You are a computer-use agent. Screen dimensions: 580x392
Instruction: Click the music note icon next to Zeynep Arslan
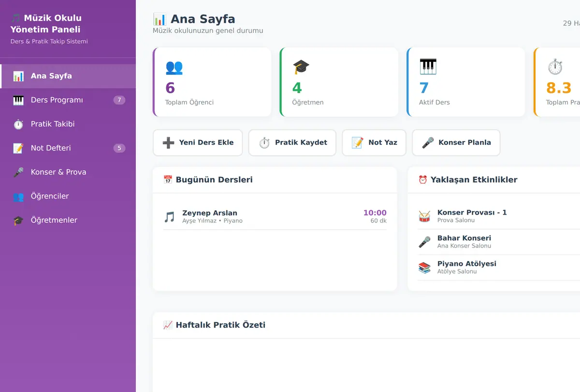tap(169, 217)
